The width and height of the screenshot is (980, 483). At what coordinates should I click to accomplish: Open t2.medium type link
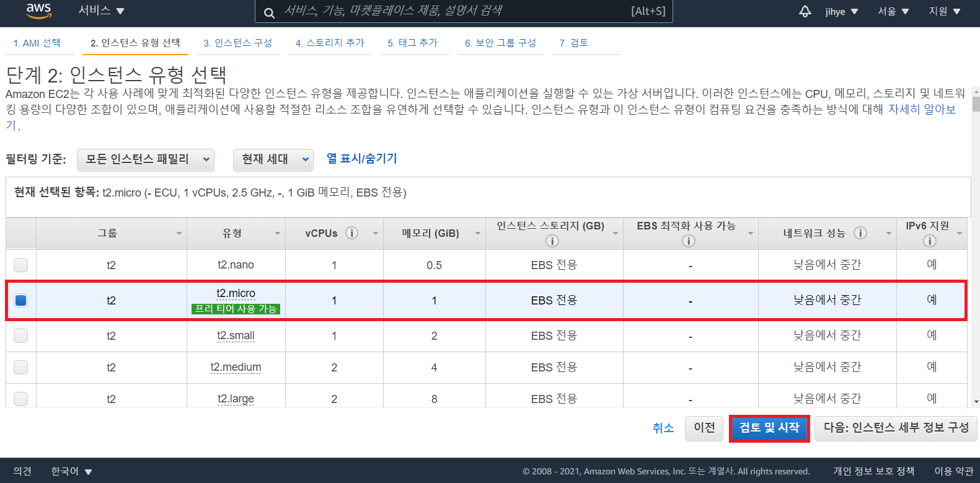[236, 367]
